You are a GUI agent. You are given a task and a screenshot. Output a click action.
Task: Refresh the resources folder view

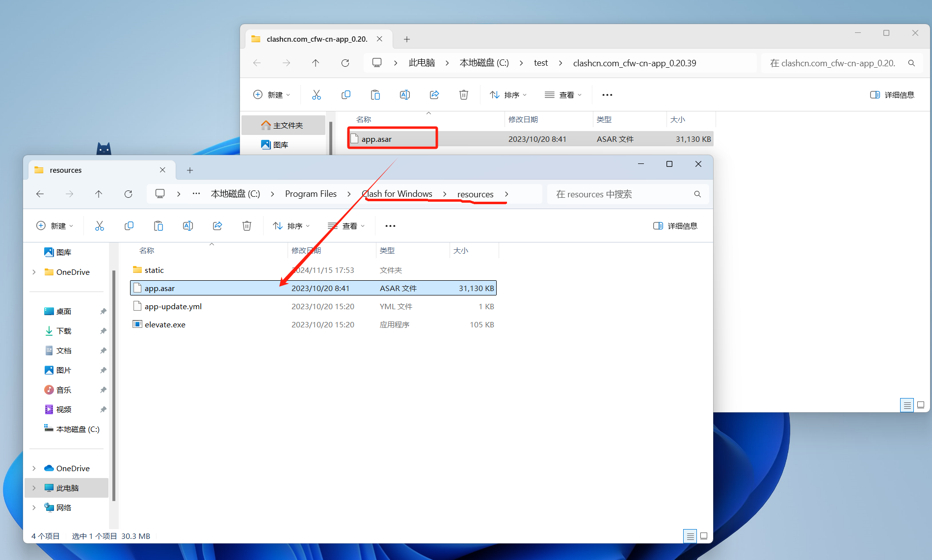coord(128,194)
